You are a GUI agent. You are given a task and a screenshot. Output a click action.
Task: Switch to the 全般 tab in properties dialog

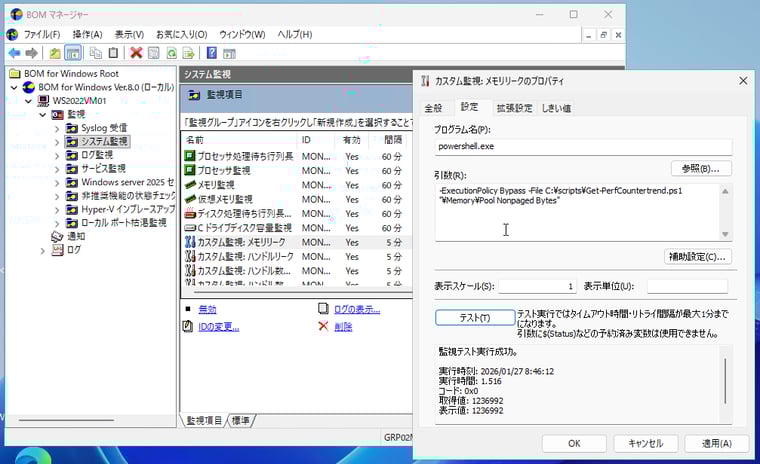(x=433, y=108)
